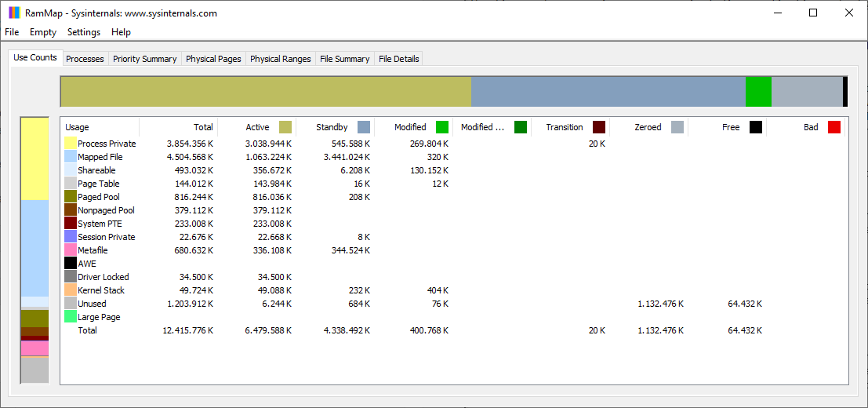Click the Zeroed column header
The width and height of the screenshot is (868, 408).
[x=649, y=127]
